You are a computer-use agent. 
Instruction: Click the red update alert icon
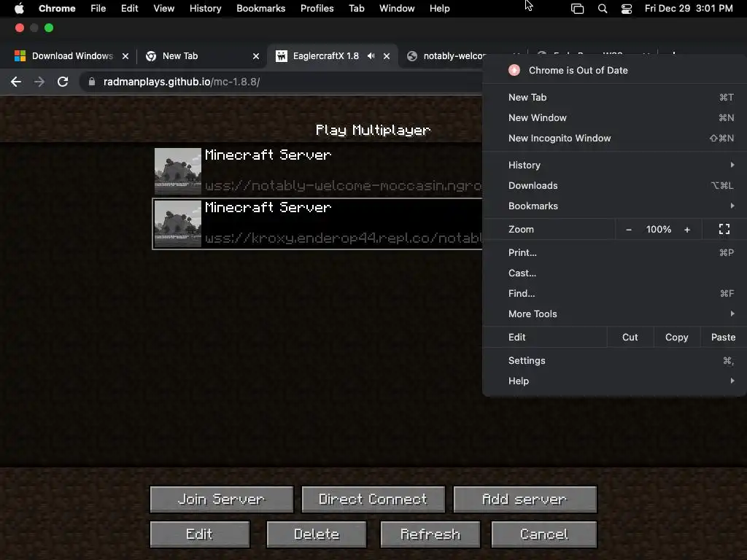[x=514, y=71]
